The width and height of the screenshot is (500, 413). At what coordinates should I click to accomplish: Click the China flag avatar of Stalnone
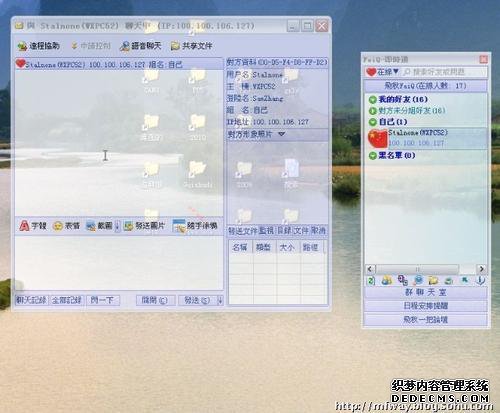(378, 138)
